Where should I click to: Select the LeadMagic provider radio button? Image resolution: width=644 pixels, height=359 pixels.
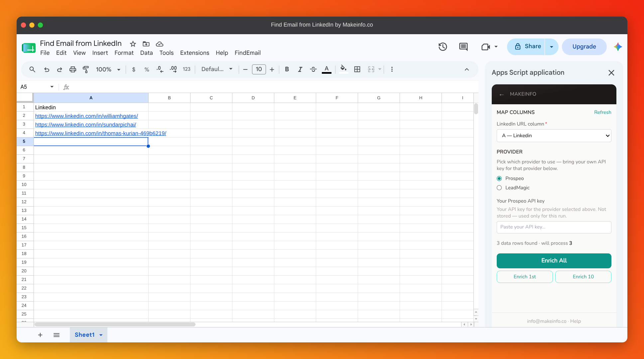coord(499,188)
